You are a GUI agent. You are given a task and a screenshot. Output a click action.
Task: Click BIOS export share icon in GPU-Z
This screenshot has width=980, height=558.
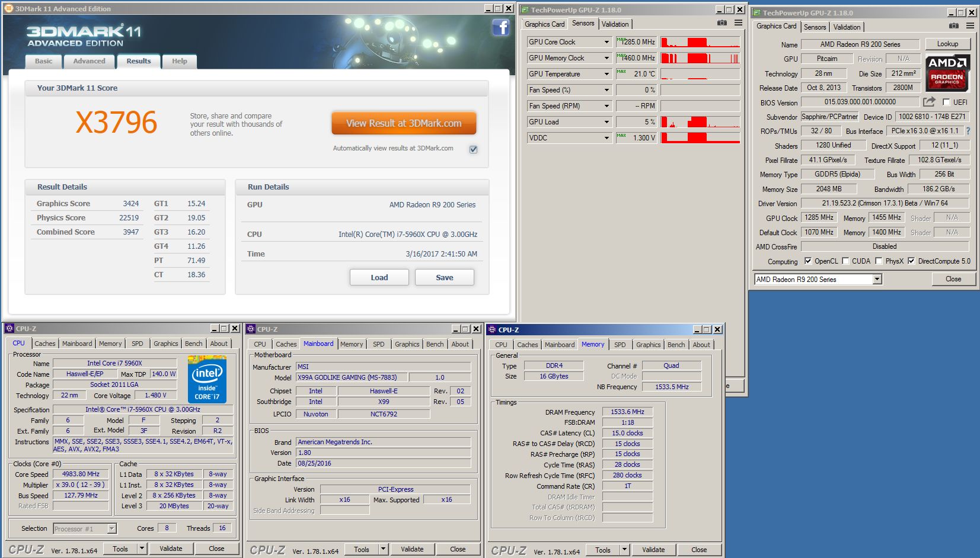[929, 102]
